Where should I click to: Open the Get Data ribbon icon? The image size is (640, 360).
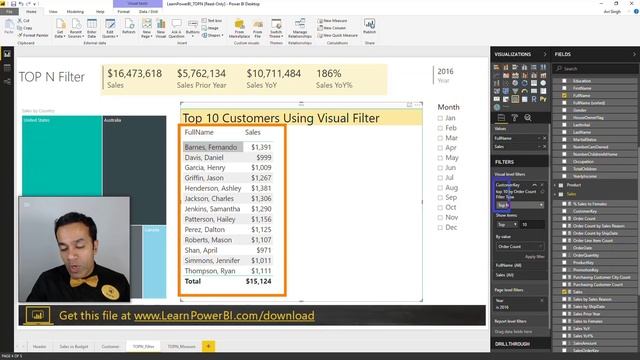click(x=60, y=28)
